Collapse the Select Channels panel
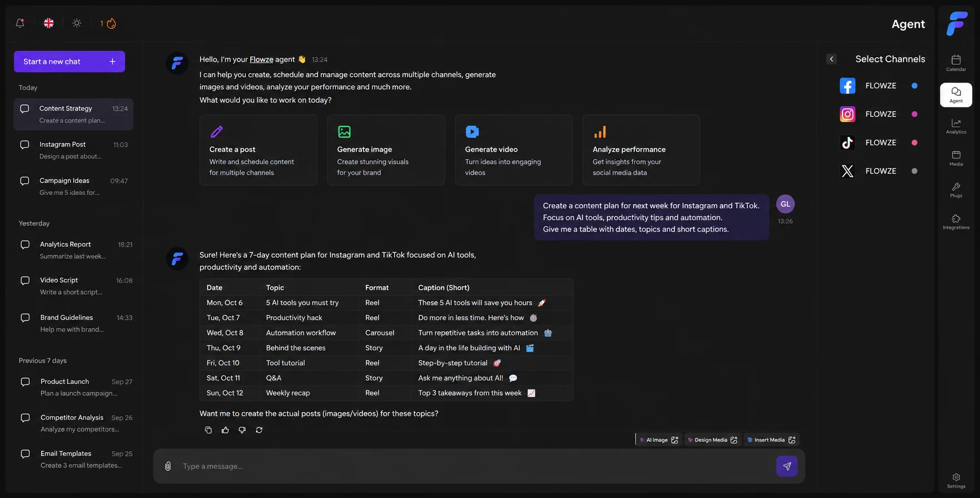Viewport: 980px width, 498px height. (x=831, y=59)
